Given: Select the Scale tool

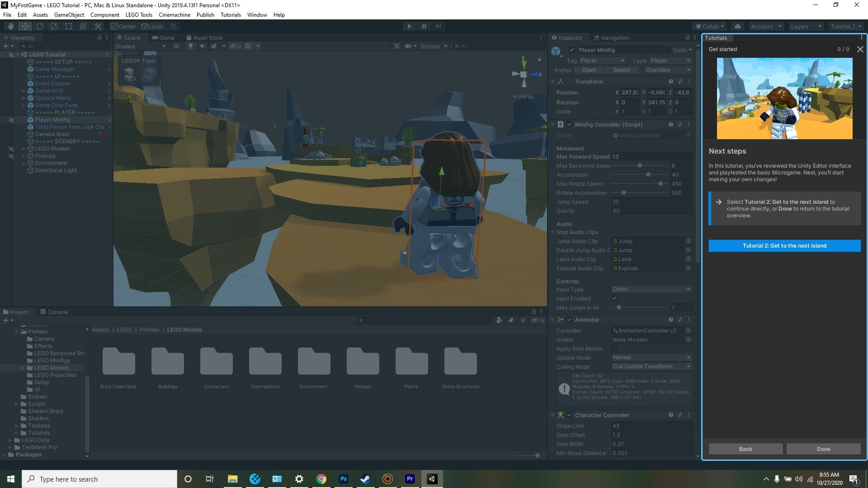Looking at the screenshot, I should (x=54, y=26).
